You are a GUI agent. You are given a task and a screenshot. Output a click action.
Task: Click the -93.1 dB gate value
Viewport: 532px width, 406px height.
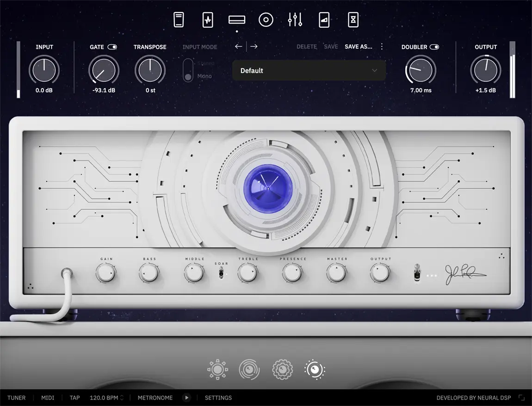click(104, 90)
